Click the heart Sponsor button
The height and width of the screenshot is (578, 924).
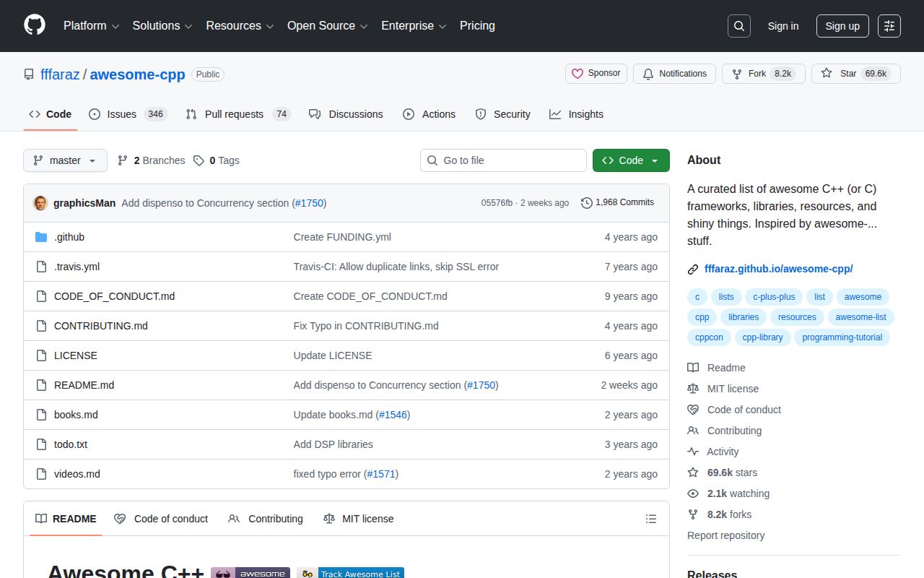(x=596, y=74)
